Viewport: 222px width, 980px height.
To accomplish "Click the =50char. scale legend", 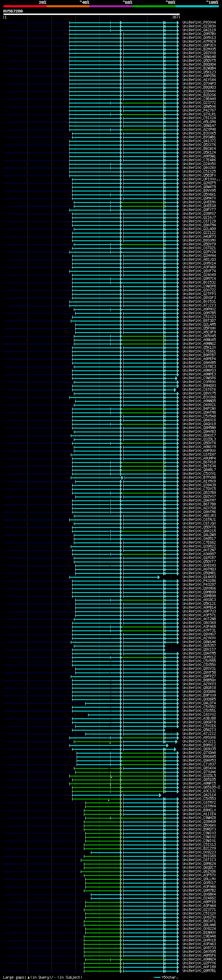I will (x=166, y=977).
